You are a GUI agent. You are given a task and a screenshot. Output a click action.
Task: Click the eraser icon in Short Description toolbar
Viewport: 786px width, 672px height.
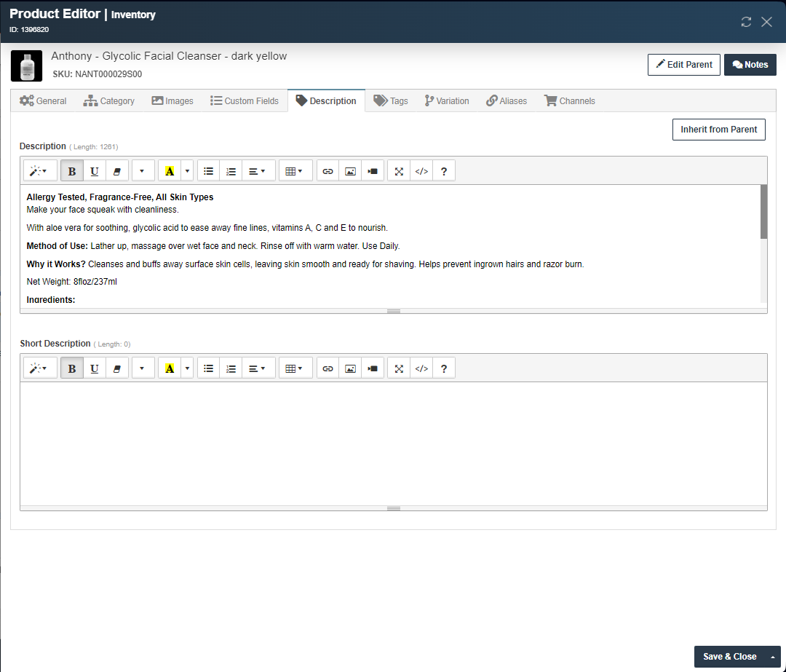(x=116, y=368)
